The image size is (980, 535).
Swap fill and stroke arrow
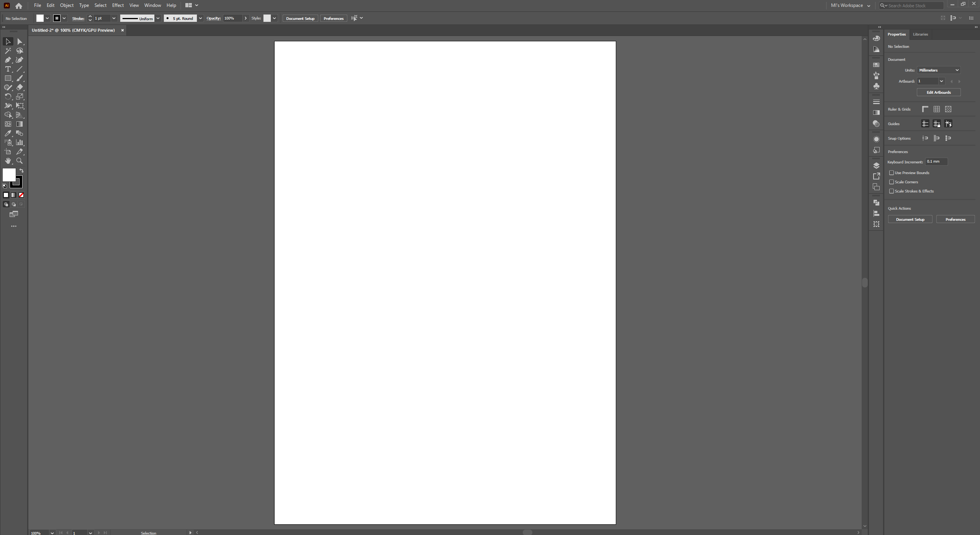pos(21,171)
